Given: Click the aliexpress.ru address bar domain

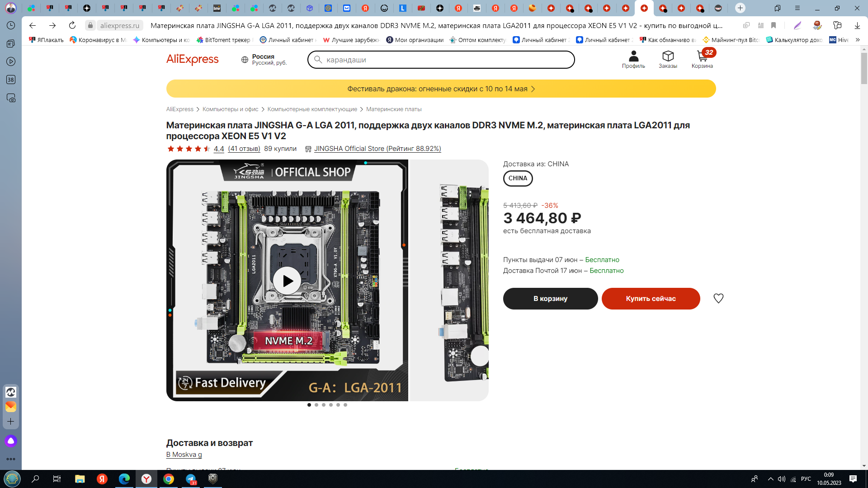Looking at the screenshot, I should [120, 25].
